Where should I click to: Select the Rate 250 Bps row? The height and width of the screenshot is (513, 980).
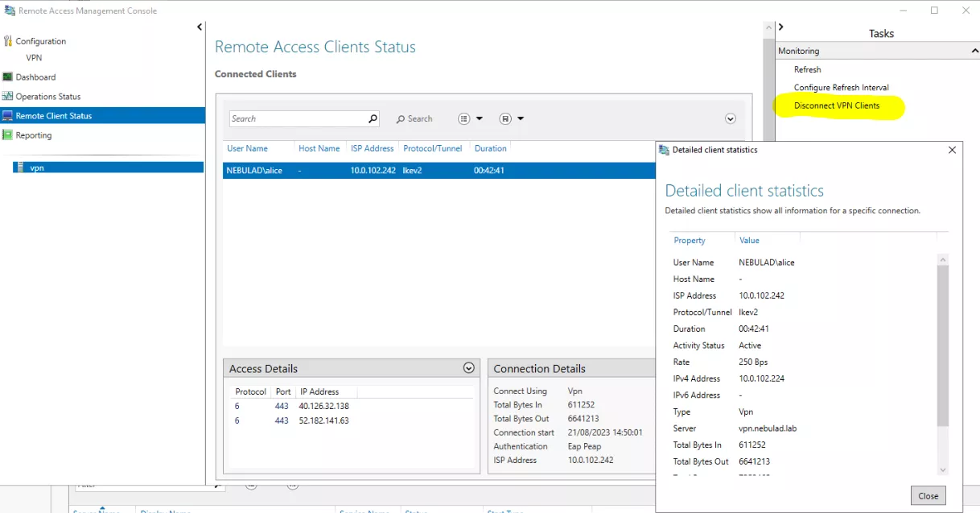(803, 362)
